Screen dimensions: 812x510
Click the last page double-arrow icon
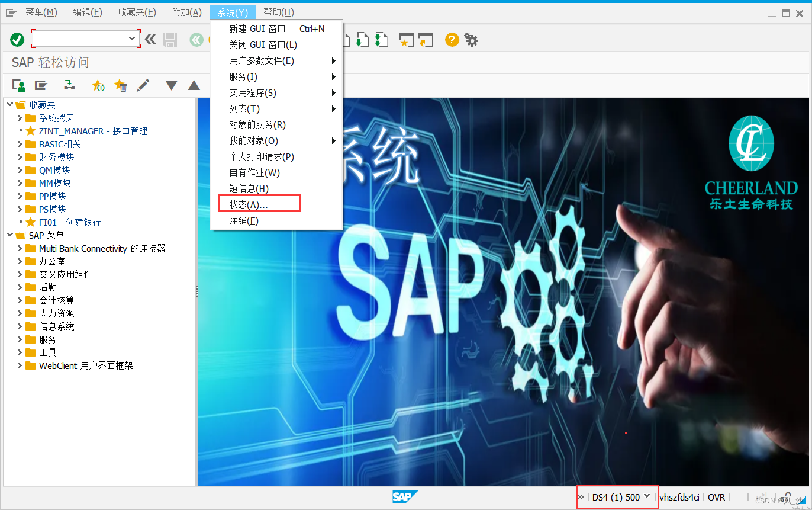pyautogui.click(x=381, y=40)
